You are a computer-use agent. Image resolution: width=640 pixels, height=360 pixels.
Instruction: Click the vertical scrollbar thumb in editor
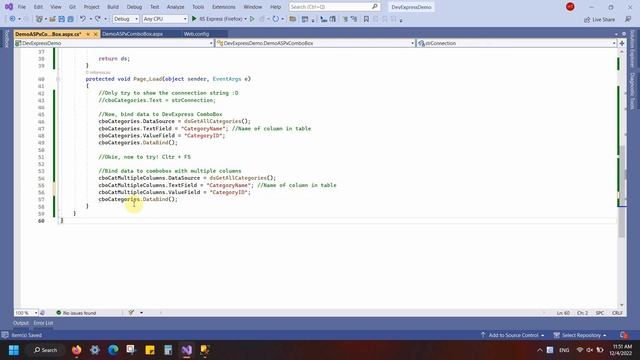coord(622,191)
